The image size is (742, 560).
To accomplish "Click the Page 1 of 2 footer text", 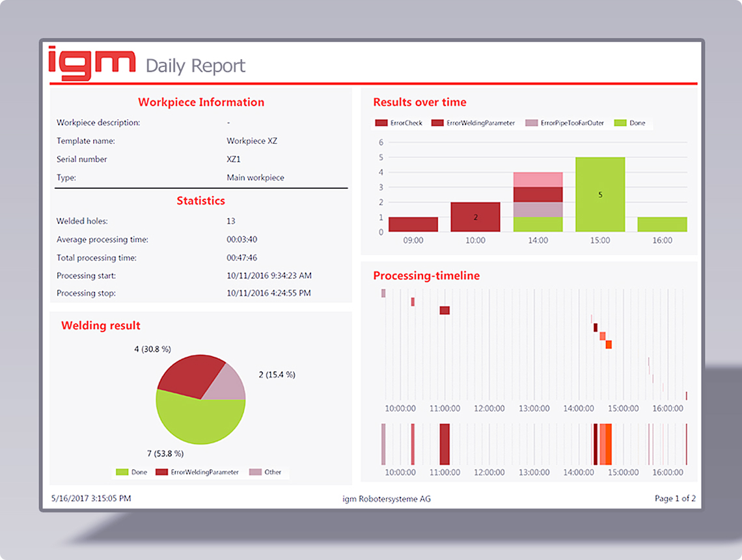I will (x=675, y=499).
